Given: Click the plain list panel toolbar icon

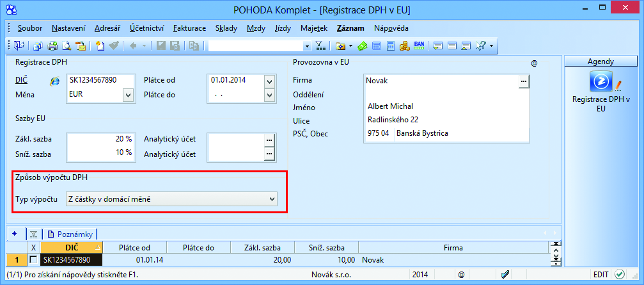Looking at the screenshot, I should coord(452,45).
